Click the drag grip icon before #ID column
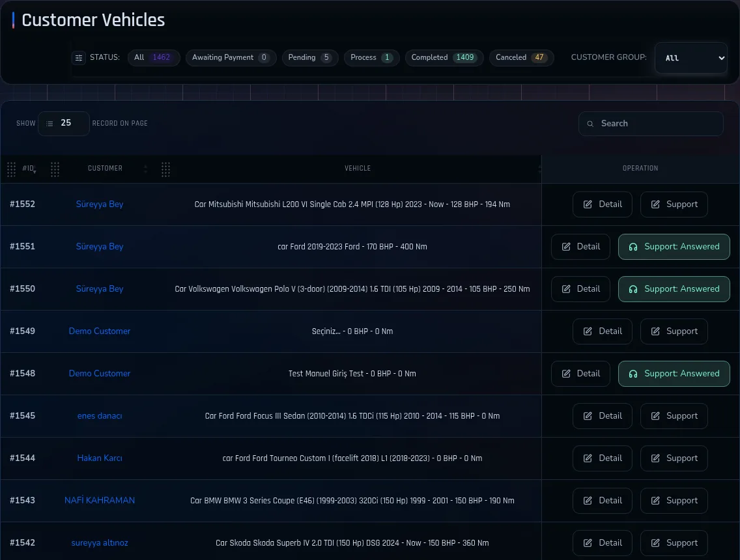Viewport: 740px width, 560px height. tap(11, 169)
